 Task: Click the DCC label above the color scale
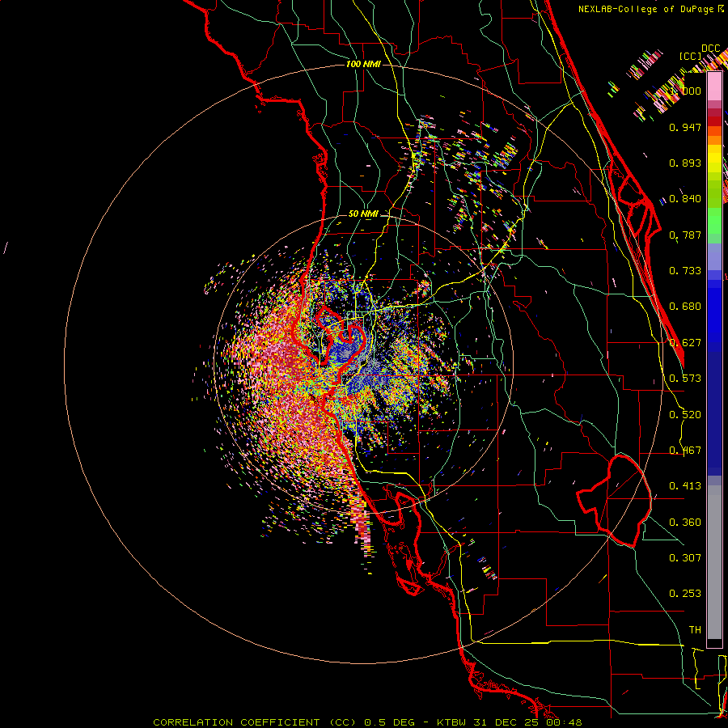711,49
